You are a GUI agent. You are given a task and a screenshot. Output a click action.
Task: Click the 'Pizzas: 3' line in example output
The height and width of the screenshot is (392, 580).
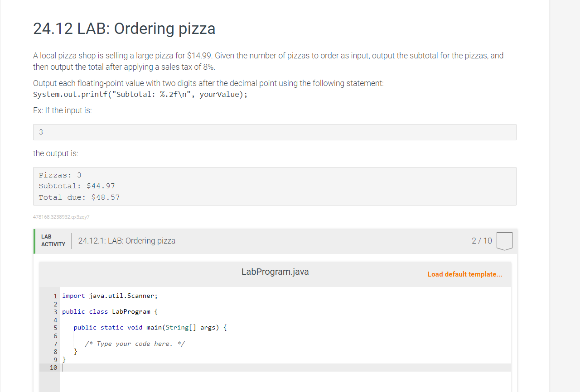(x=60, y=175)
